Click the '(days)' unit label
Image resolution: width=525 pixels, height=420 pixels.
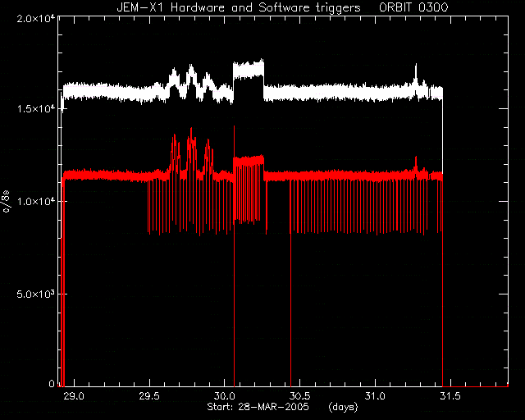[343, 407]
